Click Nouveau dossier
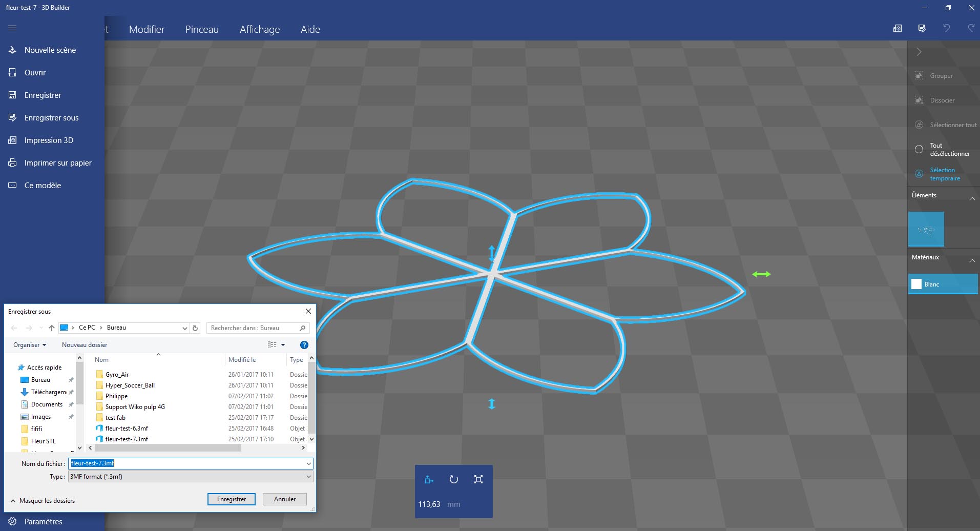 coord(85,345)
